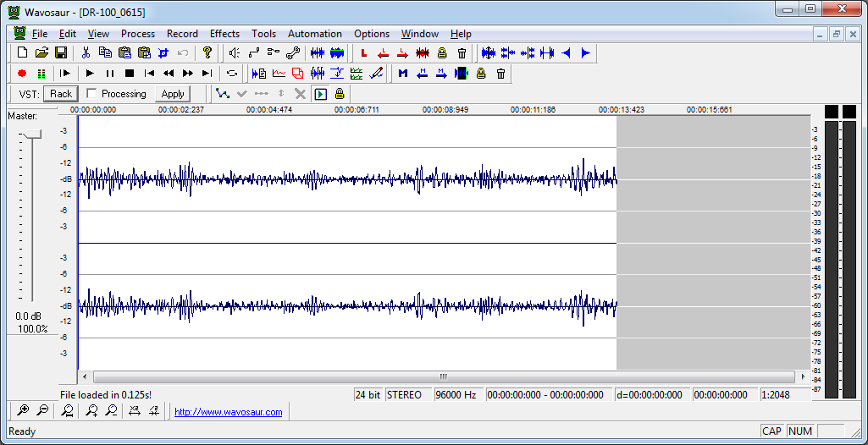This screenshot has height=445, width=868.
Task: Toggle the loop playback button
Action: [x=231, y=74]
